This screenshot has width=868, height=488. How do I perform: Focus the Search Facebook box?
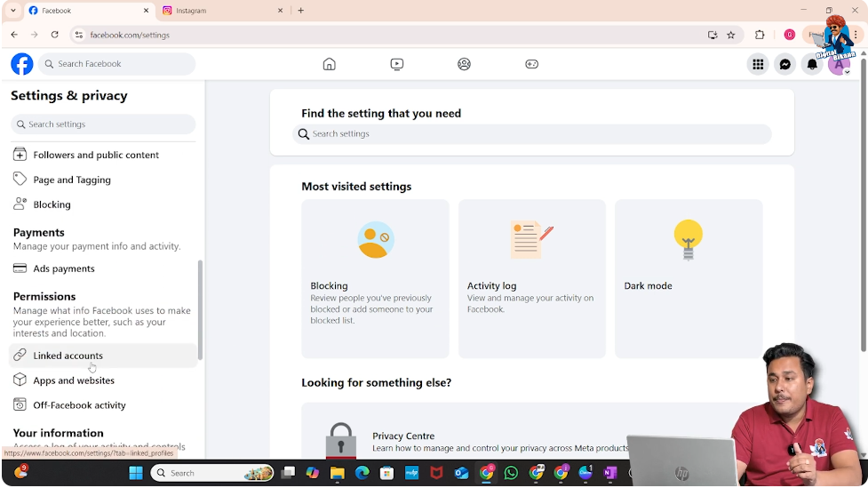[x=116, y=64]
